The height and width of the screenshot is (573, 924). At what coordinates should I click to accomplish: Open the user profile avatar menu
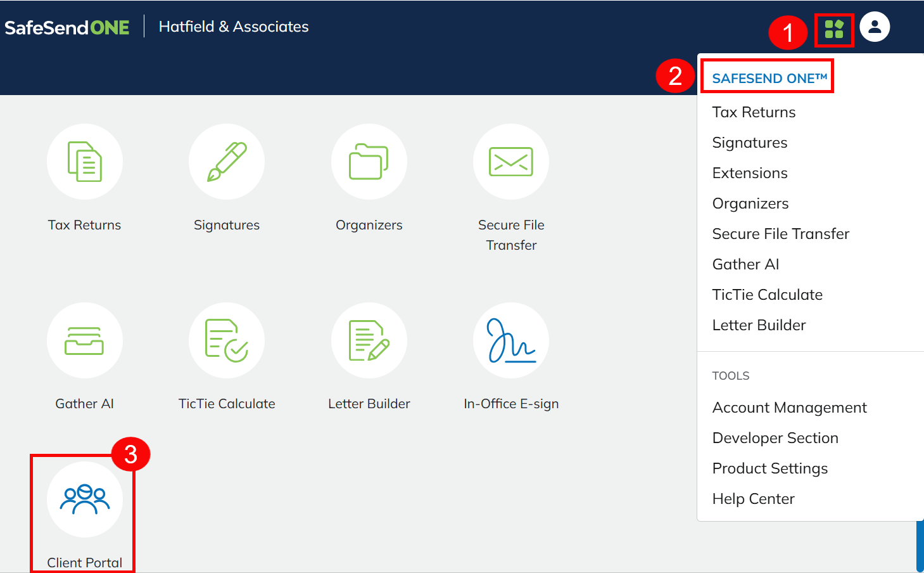875,27
